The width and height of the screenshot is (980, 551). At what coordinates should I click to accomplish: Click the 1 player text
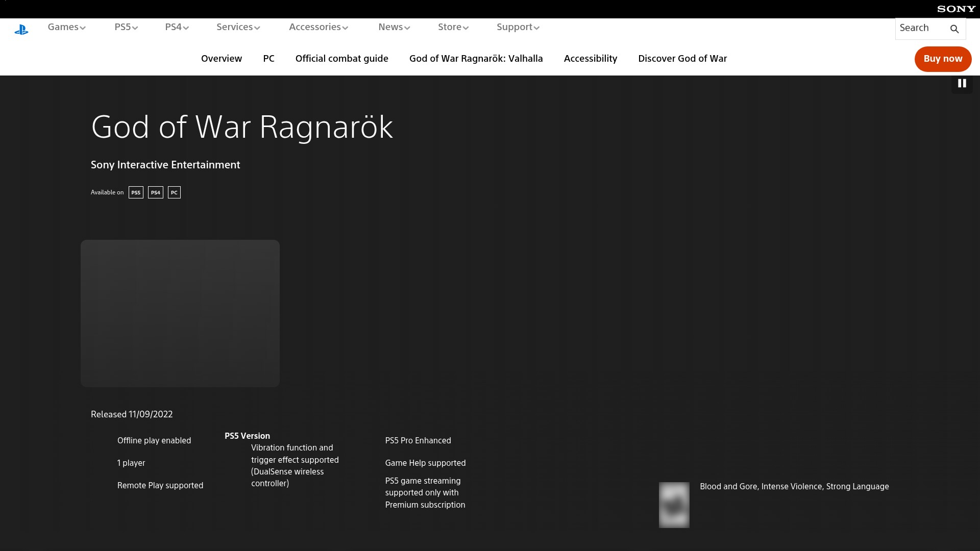[x=131, y=463]
